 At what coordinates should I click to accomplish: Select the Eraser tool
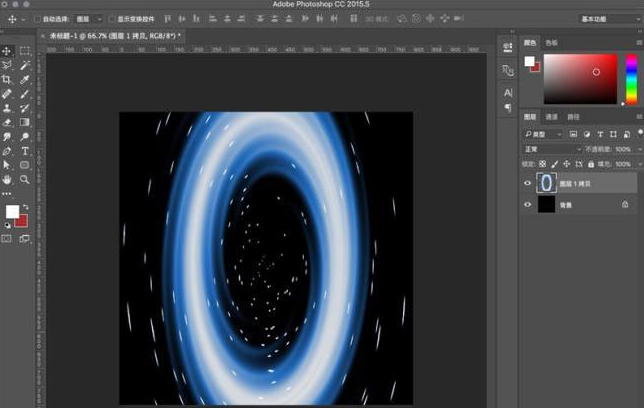pyautogui.click(x=7, y=122)
